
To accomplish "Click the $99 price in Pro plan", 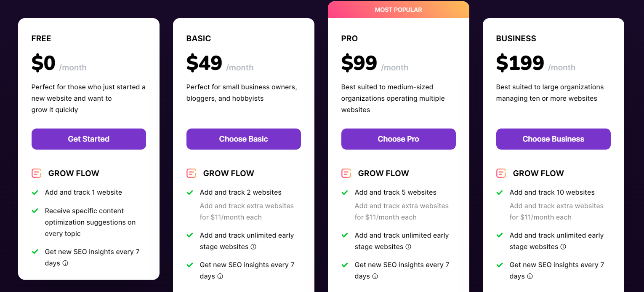I will point(359,63).
